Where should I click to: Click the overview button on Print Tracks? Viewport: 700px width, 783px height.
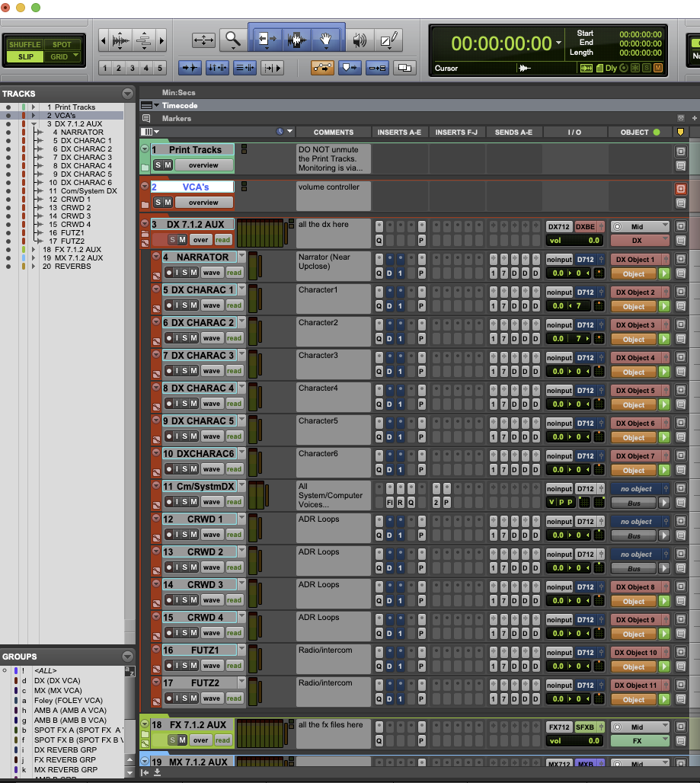point(203,165)
